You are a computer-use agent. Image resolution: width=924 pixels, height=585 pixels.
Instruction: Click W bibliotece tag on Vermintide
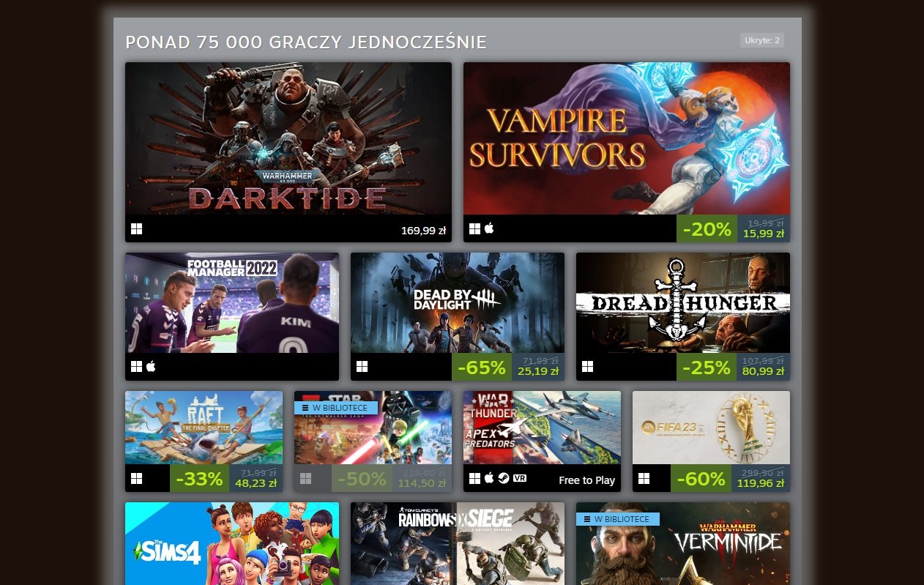[x=618, y=519]
